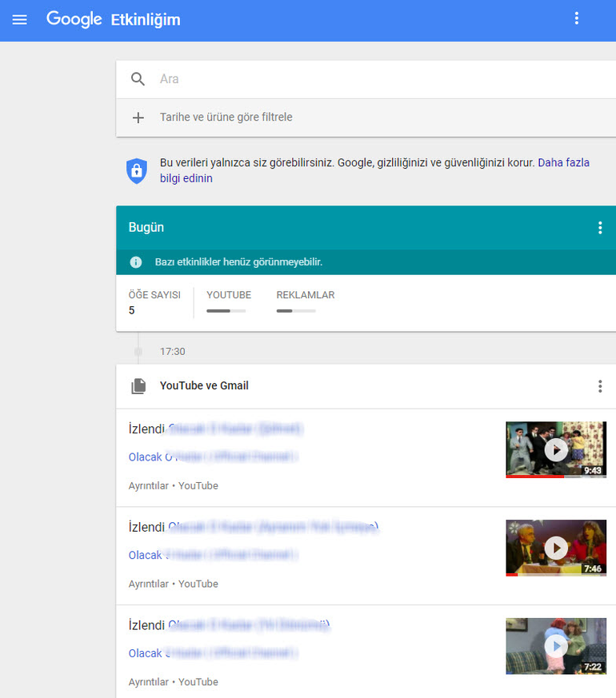Open the header three-dot options menu

pos(576,19)
